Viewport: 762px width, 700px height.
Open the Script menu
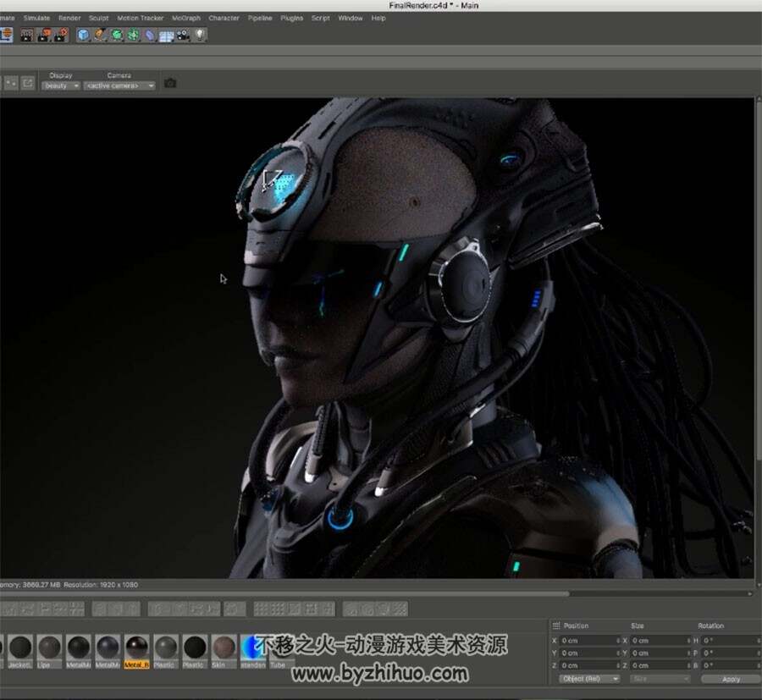click(320, 18)
